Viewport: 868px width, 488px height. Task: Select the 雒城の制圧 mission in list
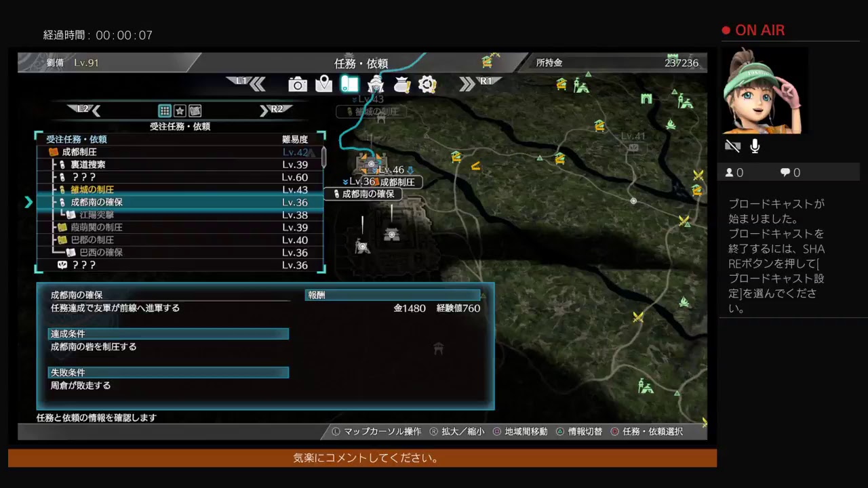pos(92,190)
